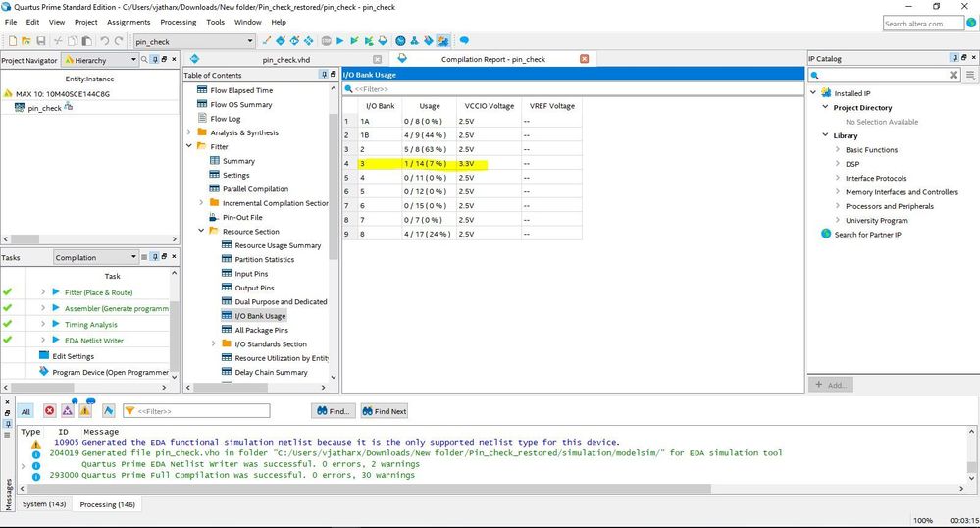
Task: Click the Undo icon in main toolbar
Action: tap(105, 41)
